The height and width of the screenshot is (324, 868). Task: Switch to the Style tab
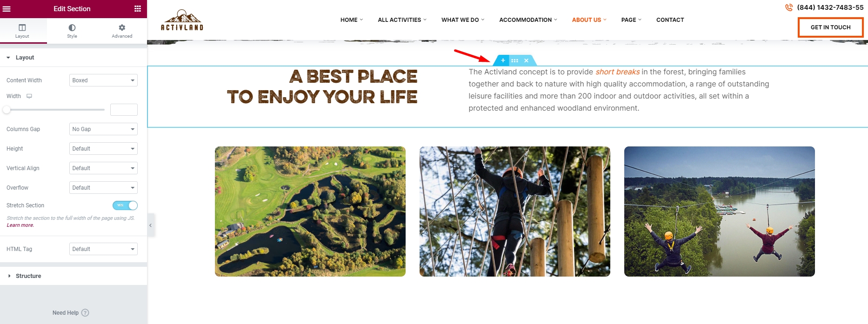tap(72, 31)
